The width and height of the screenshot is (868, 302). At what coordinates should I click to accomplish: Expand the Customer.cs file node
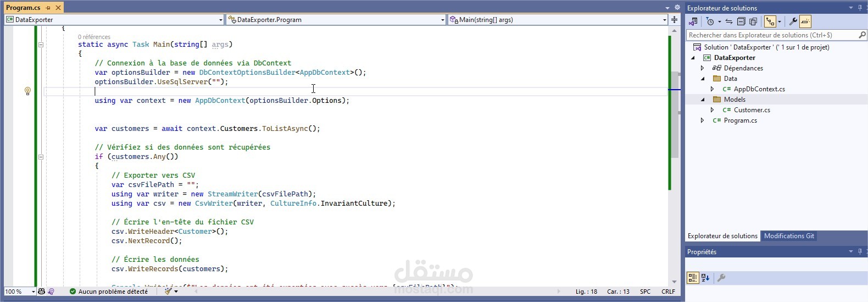(713, 110)
